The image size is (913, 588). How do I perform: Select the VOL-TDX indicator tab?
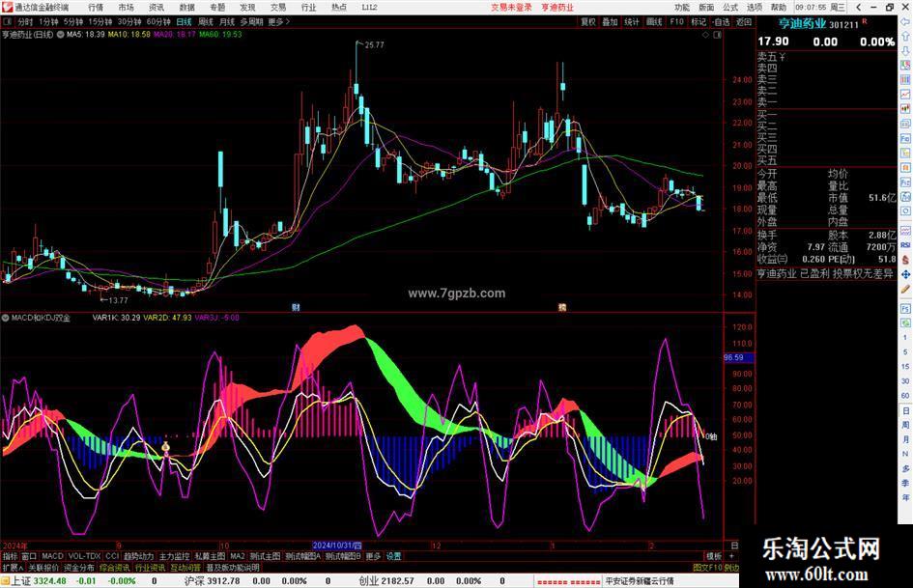coord(85,556)
